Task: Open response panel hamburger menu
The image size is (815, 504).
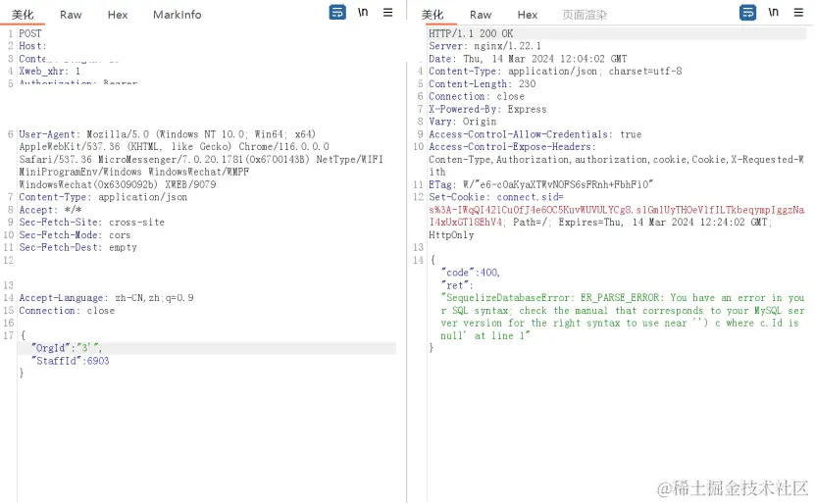Action: click(x=798, y=12)
